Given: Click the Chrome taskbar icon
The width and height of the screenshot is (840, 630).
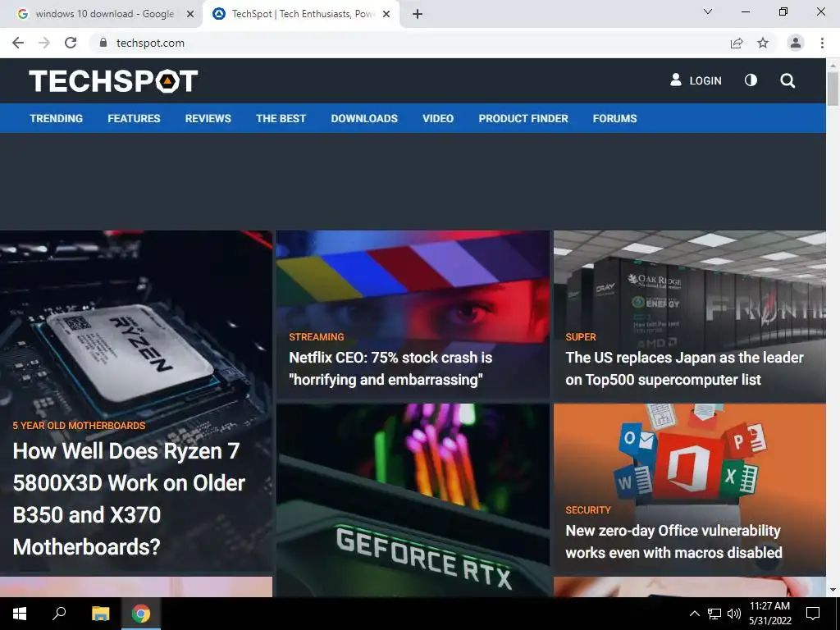Looking at the screenshot, I should point(141,614).
